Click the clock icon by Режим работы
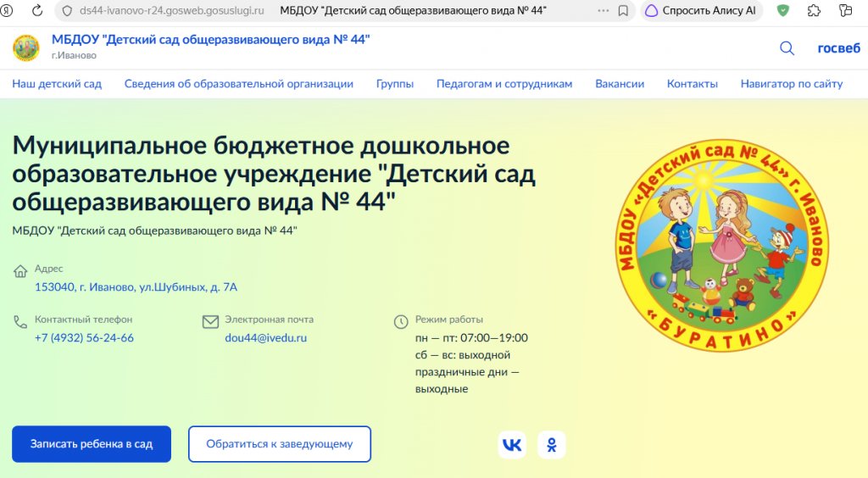Viewport: 868px width, 478px height. pos(401,322)
